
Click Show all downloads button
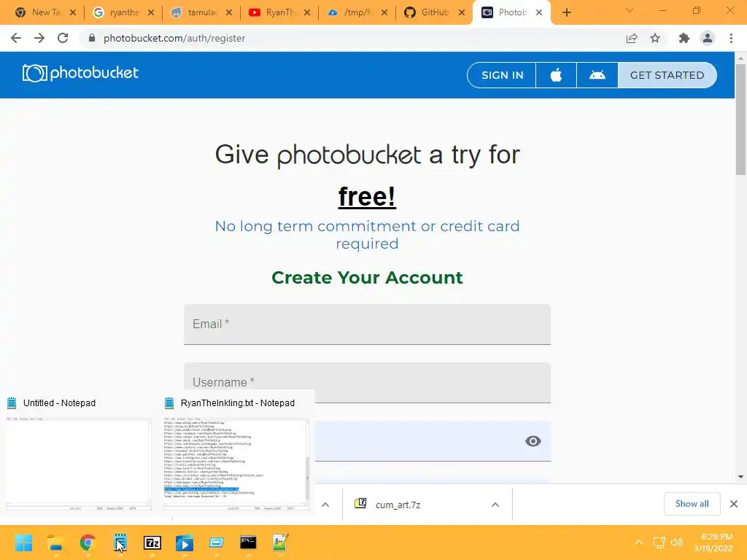tap(692, 504)
